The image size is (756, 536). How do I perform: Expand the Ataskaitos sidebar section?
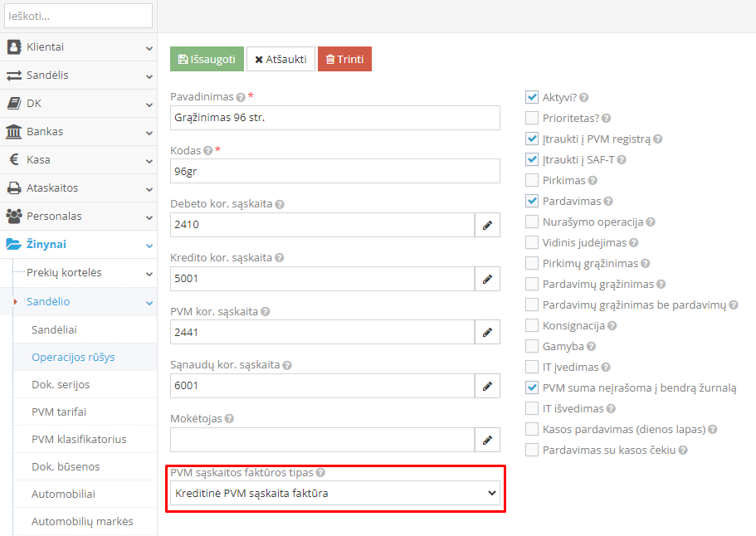click(78, 188)
